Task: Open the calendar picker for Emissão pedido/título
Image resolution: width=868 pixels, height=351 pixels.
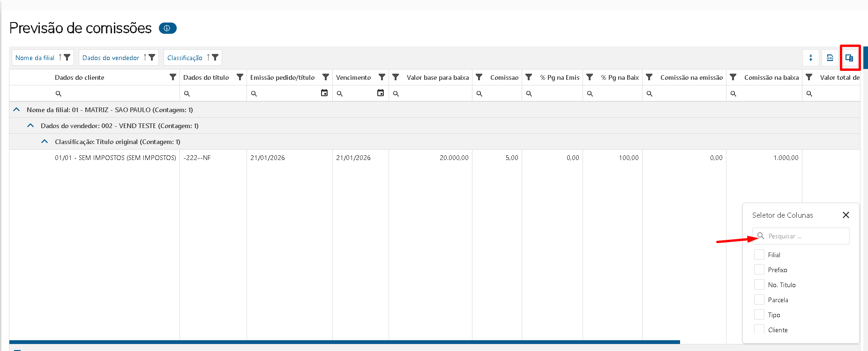Action: (x=324, y=93)
